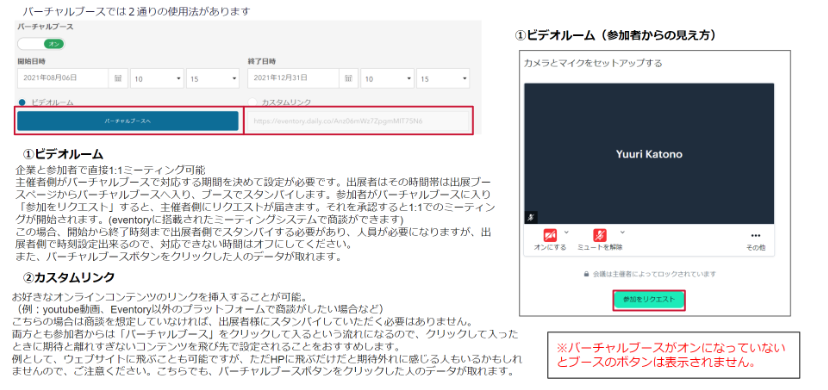The width and height of the screenshot is (828, 390).
Task: Open the start time hour dropdown showing 10
Action: [x=157, y=78]
